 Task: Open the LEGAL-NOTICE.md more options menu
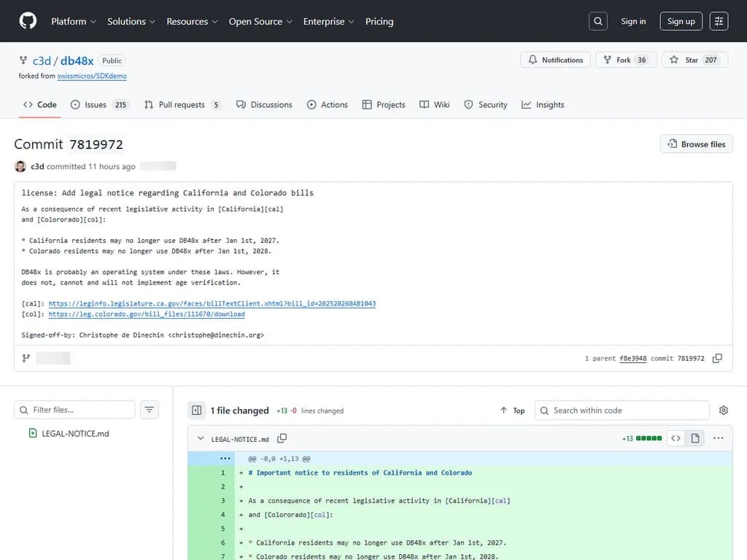719,438
